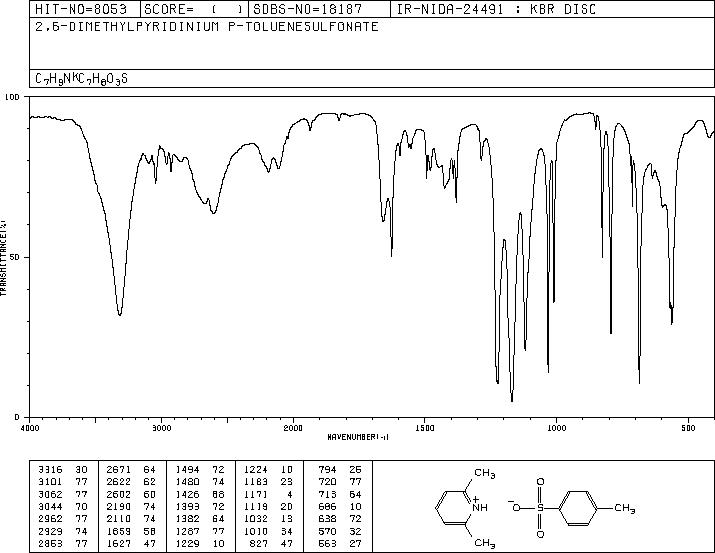715x553 pixels.
Task: Click the 2622 wavenumber in the peak table
Action: click(119, 482)
